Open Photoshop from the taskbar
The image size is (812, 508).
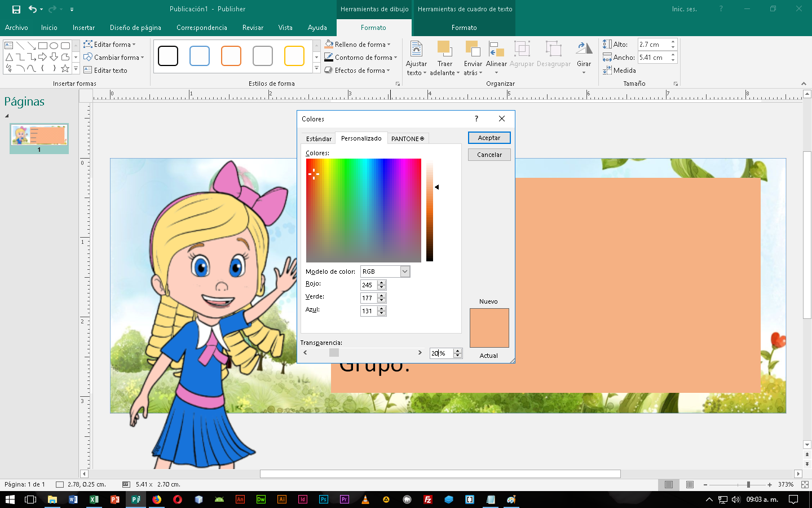pyautogui.click(x=323, y=500)
